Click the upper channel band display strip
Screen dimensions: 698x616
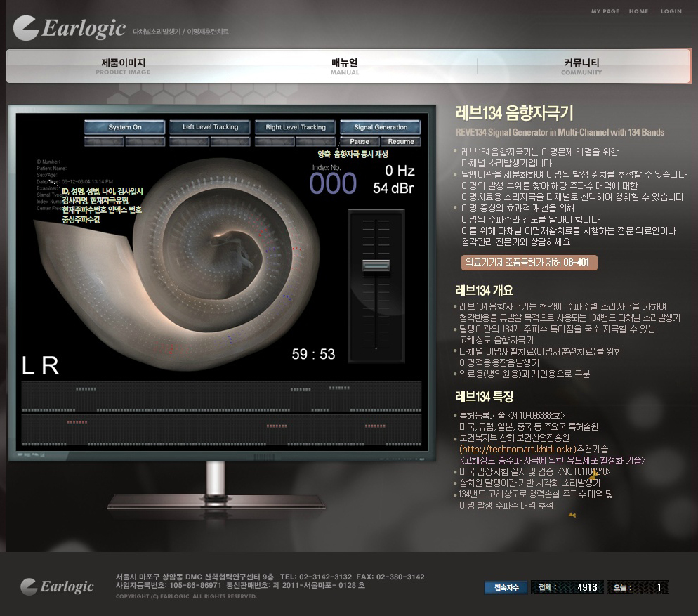221,396
